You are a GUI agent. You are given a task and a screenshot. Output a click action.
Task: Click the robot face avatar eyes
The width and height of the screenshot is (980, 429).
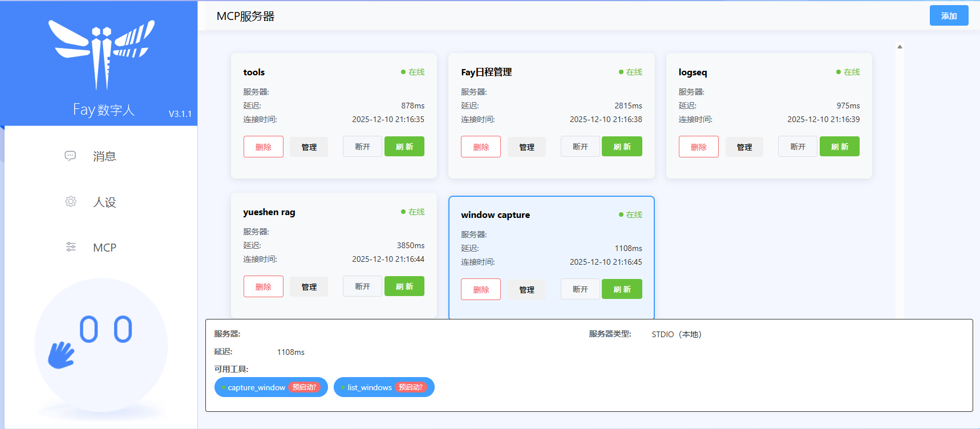[106, 330]
